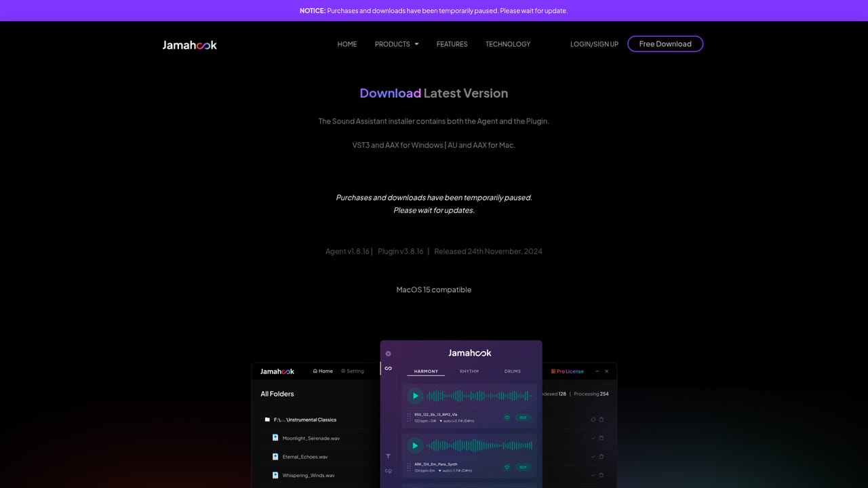The height and width of the screenshot is (488, 868).
Task: Click the drag handle of the RSS_122_Eb_13_Riff2_Vla sample
Action: [x=409, y=418]
